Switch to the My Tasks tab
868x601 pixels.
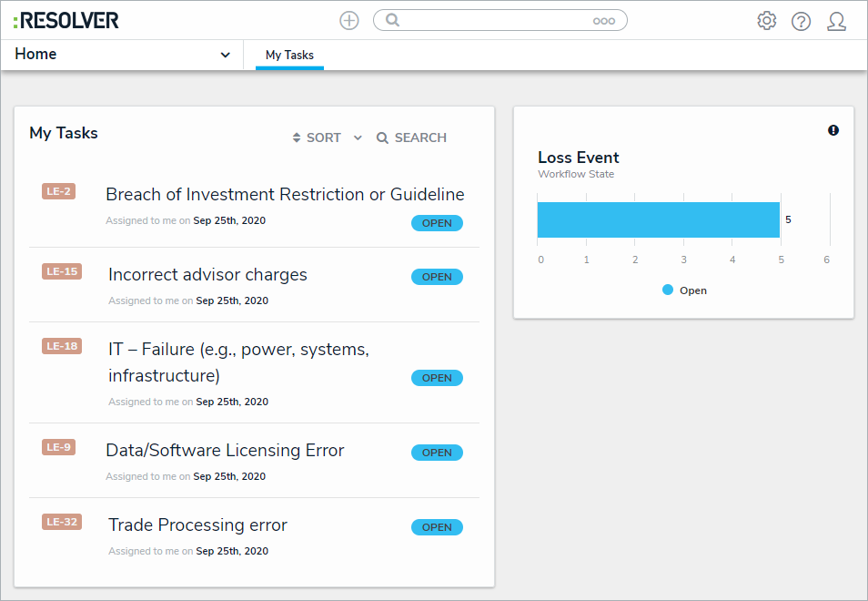[x=289, y=56]
